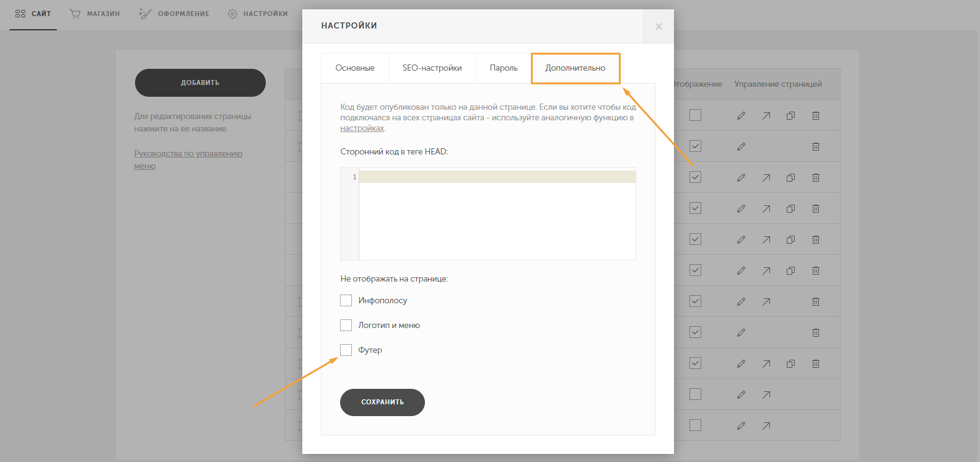Switch to the Основные tab
This screenshot has width=980, height=462.
tap(355, 68)
